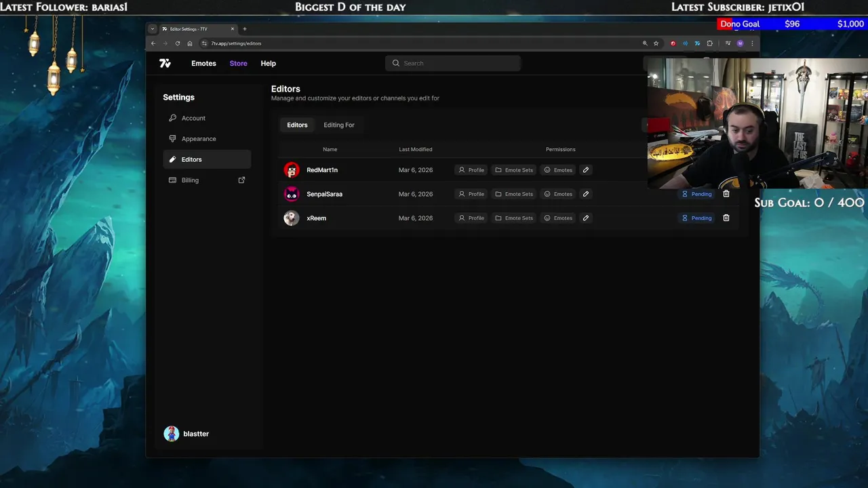Click the 7TV extension icon in browser toolbar
The image size is (868, 488).
697,43
